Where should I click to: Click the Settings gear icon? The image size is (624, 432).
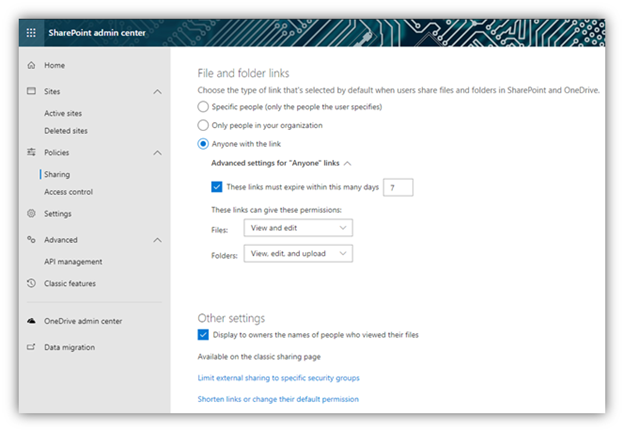point(31,214)
